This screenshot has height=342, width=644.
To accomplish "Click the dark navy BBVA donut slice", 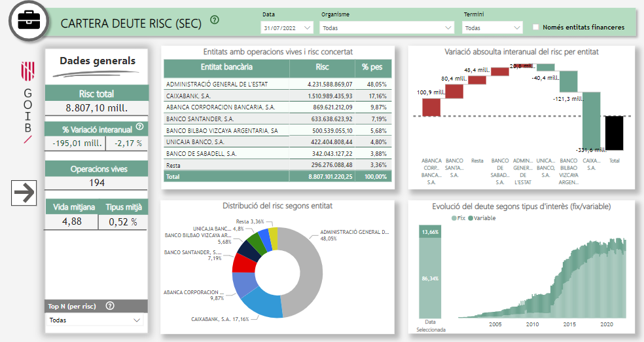I will coord(249,251).
